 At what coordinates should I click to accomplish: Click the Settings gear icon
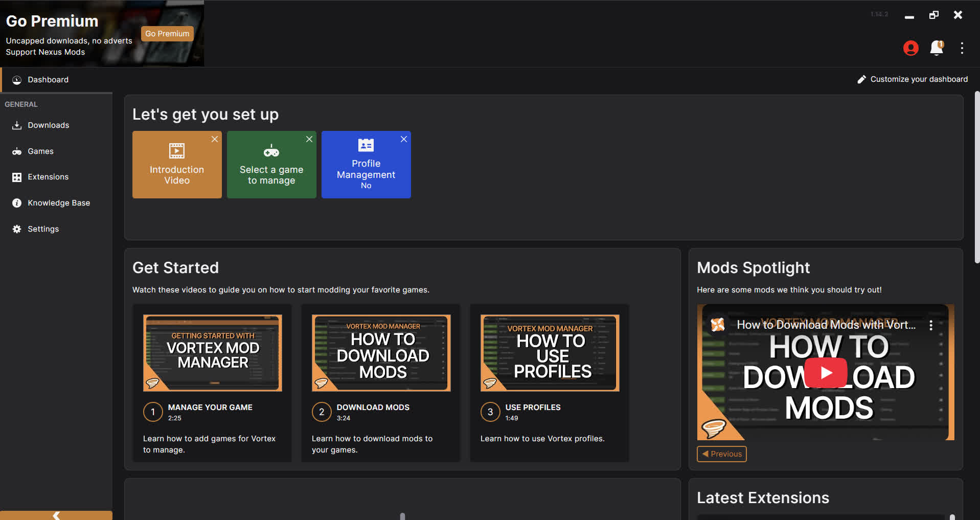[17, 229]
